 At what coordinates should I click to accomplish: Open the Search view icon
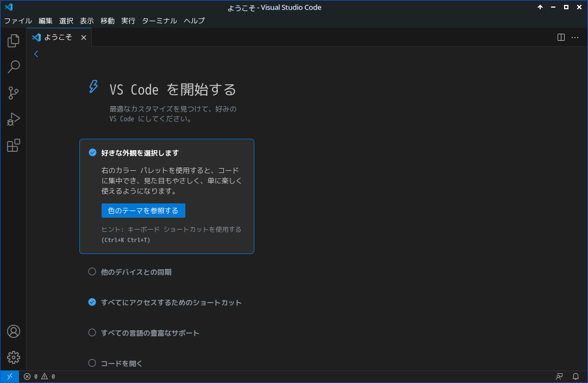point(13,67)
